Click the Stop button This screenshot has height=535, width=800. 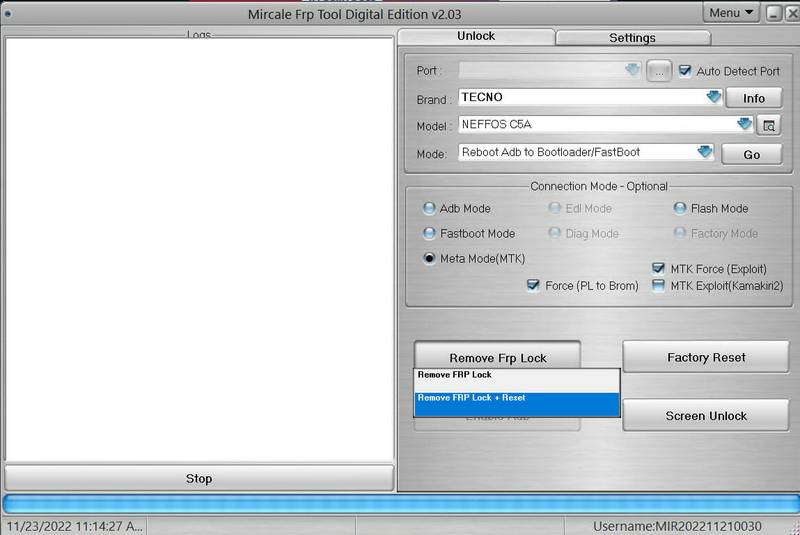click(199, 478)
